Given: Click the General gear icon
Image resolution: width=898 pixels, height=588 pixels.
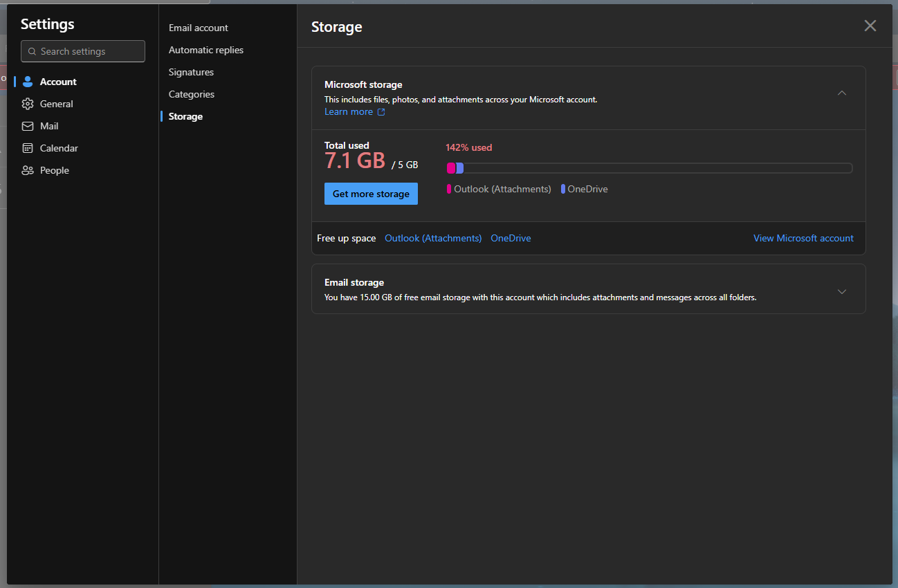Looking at the screenshot, I should (28, 104).
